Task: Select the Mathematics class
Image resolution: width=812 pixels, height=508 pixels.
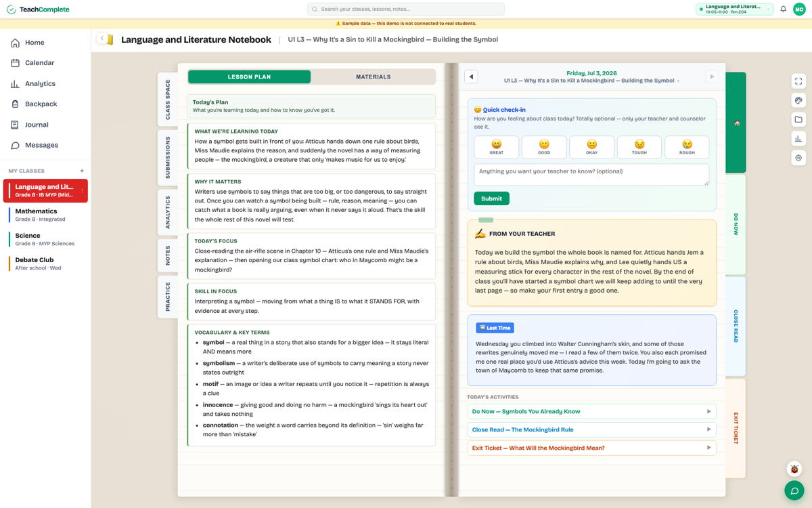Action: (x=45, y=215)
